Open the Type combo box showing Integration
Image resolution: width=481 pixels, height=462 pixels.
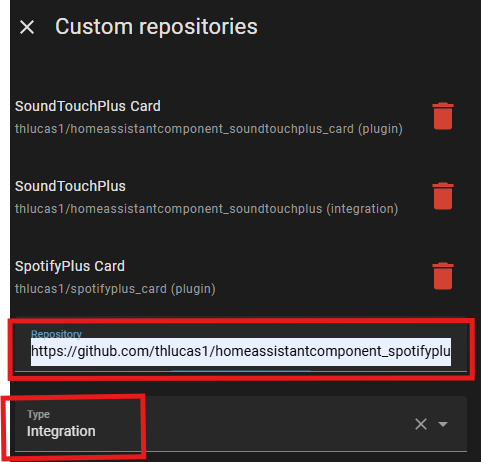(x=241, y=424)
